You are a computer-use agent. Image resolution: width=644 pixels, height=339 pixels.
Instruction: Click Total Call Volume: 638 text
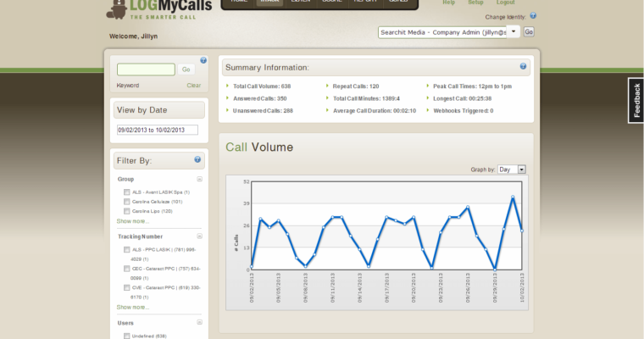point(262,86)
